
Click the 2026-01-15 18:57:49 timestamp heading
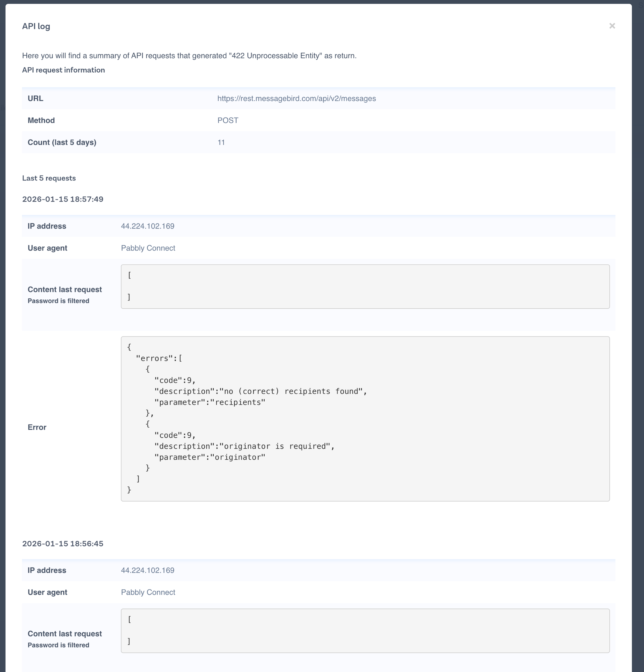click(x=63, y=200)
